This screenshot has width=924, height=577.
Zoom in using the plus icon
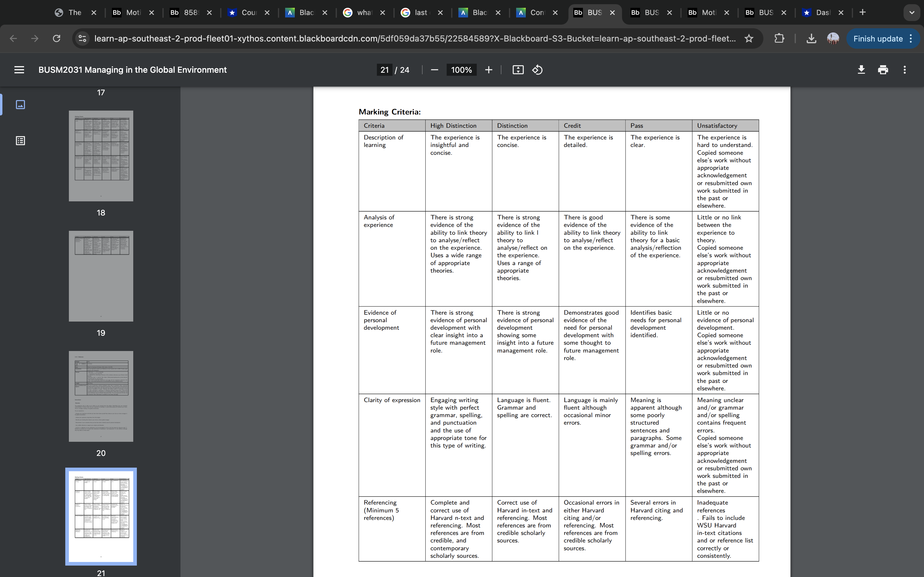[x=488, y=69]
